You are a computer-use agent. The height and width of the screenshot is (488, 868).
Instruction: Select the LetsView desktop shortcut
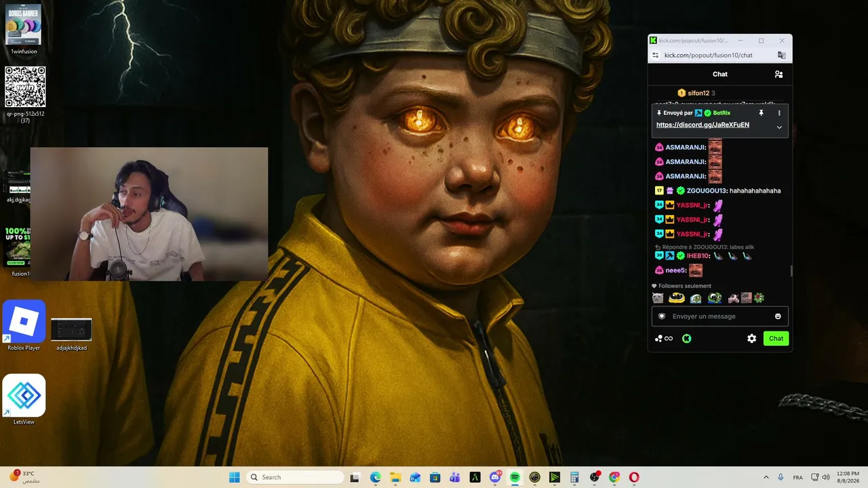[x=24, y=400]
